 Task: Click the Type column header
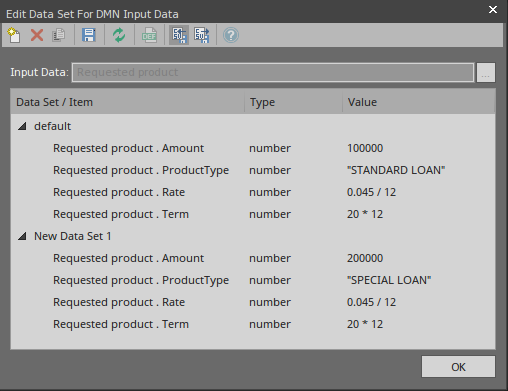293,102
